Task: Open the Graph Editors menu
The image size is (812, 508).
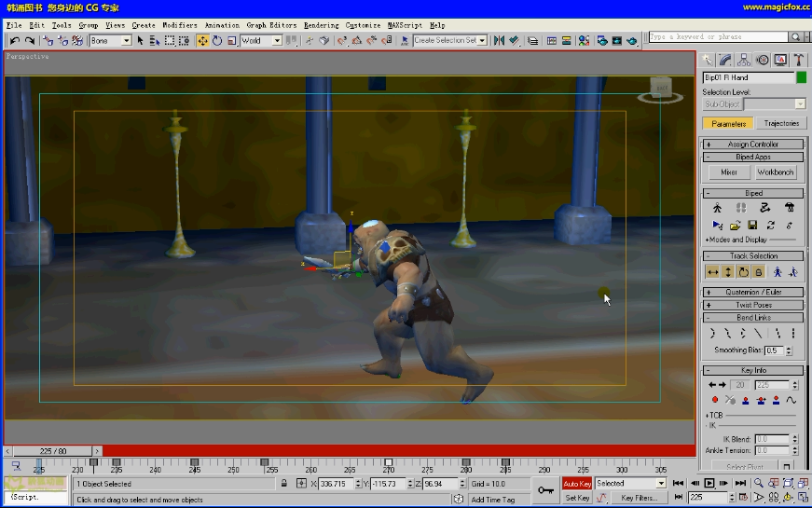Action: click(x=271, y=25)
